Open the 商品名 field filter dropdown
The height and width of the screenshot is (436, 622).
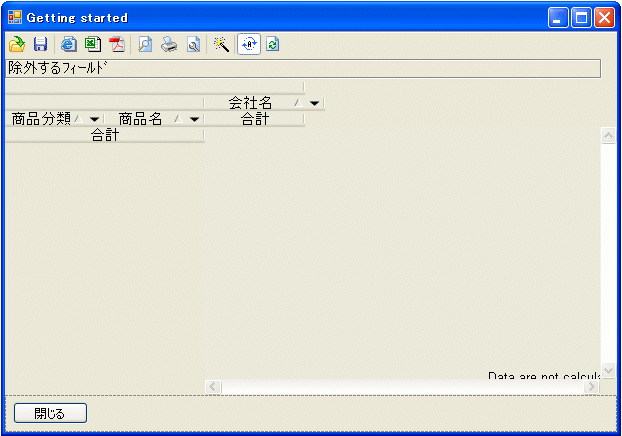(194, 119)
